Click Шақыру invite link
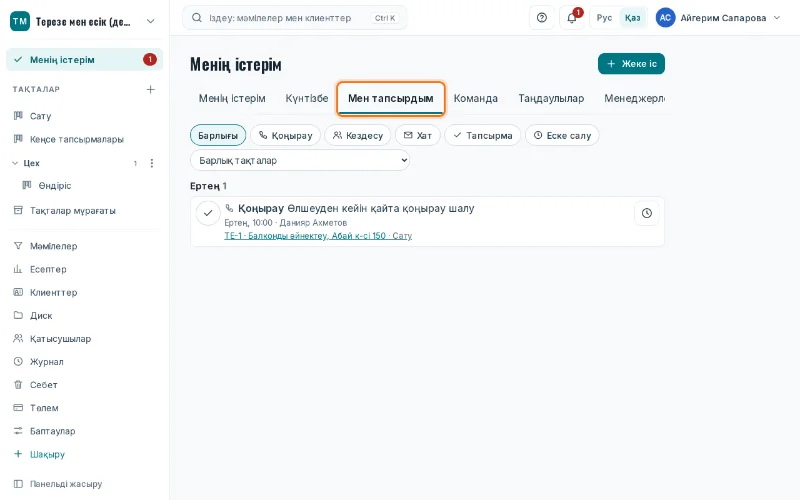Image resolution: width=800 pixels, height=500 pixels. 84,454
